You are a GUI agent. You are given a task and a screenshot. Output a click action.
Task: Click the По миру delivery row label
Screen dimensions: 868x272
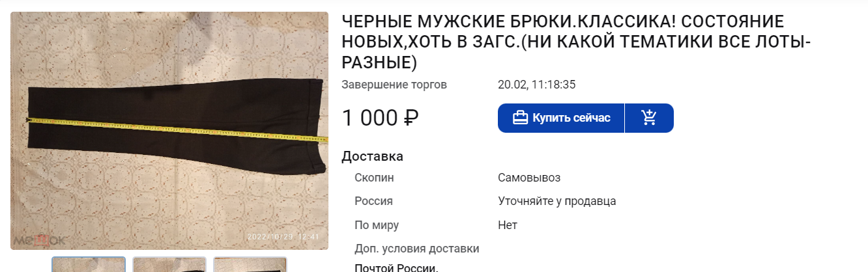click(377, 225)
